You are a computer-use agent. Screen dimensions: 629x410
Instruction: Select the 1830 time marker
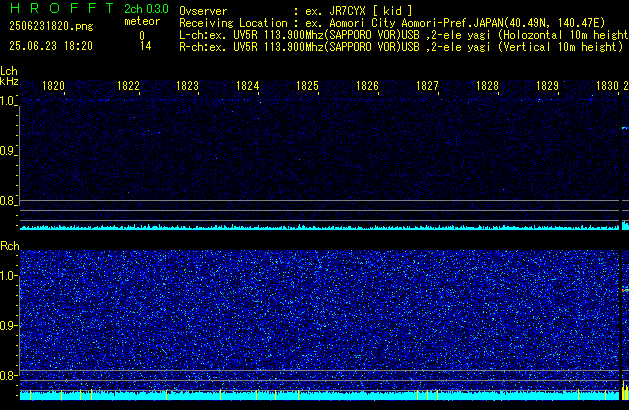(607, 86)
